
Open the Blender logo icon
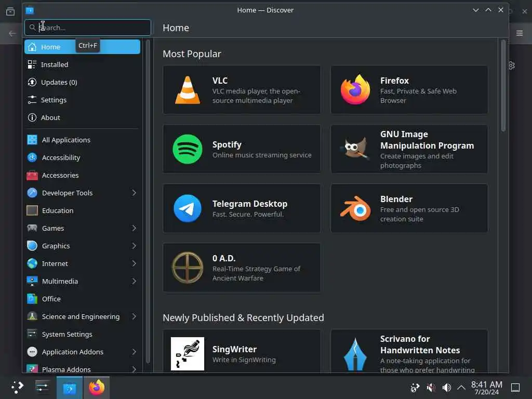[x=355, y=208]
